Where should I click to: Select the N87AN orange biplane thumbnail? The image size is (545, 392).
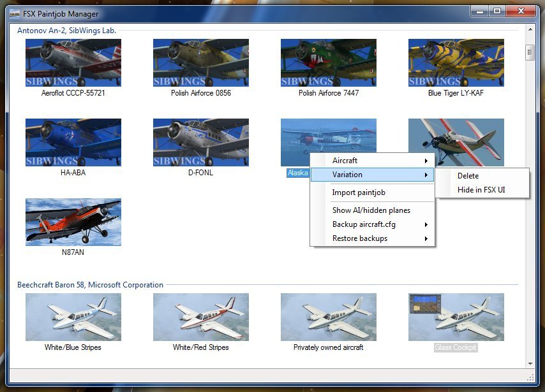pos(73,222)
